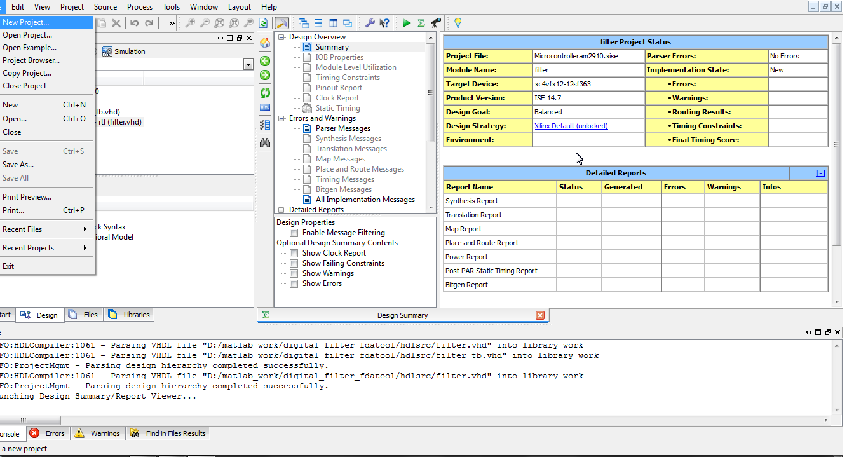Open the Find in Files Results tab

[168, 433]
